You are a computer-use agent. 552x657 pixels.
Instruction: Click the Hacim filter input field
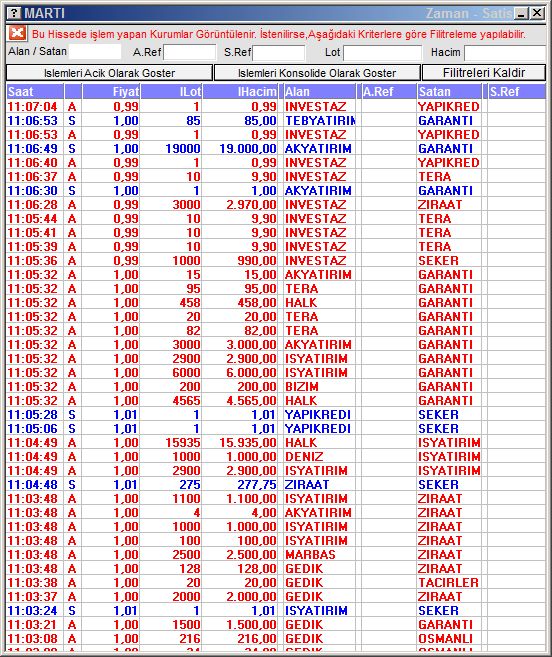[505, 52]
